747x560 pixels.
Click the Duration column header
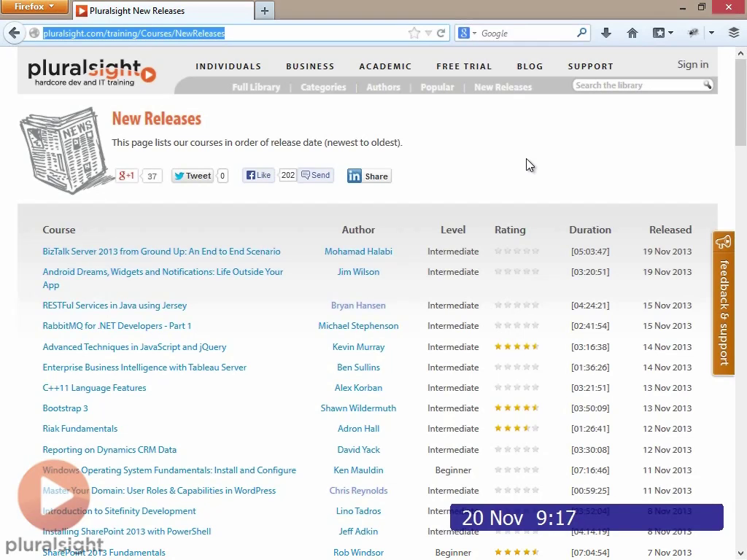[589, 230]
